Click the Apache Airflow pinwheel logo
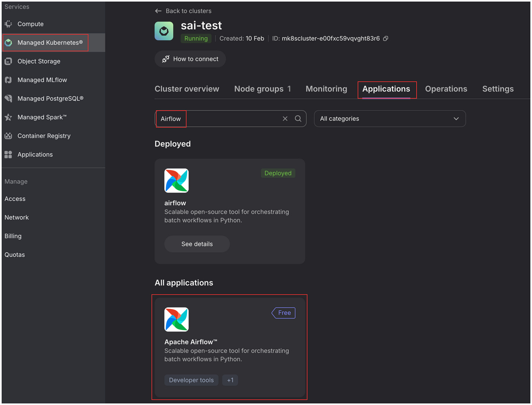The width and height of the screenshot is (532, 405). 176,319
